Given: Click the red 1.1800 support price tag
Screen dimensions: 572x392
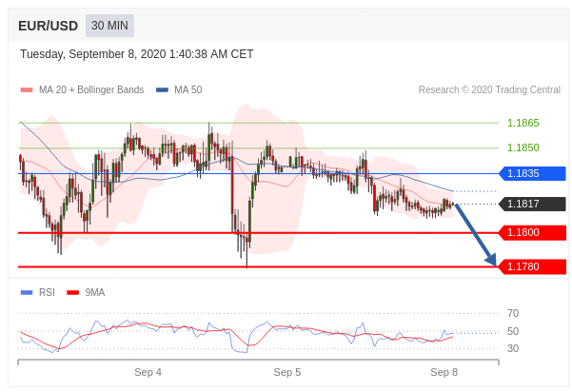Looking at the screenshot, I should [532, 233].
